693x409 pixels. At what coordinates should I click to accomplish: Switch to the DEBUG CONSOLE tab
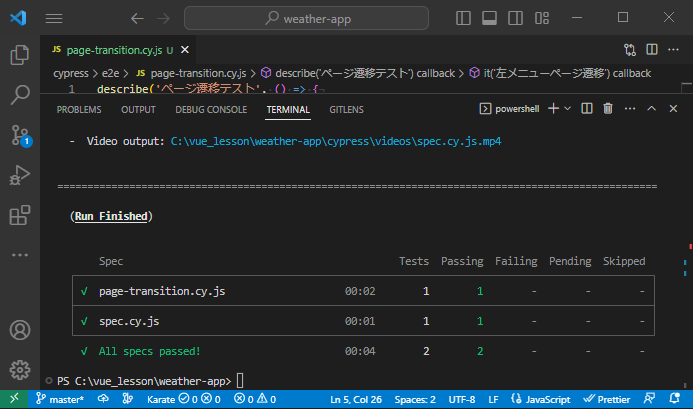tap(211, 110)
